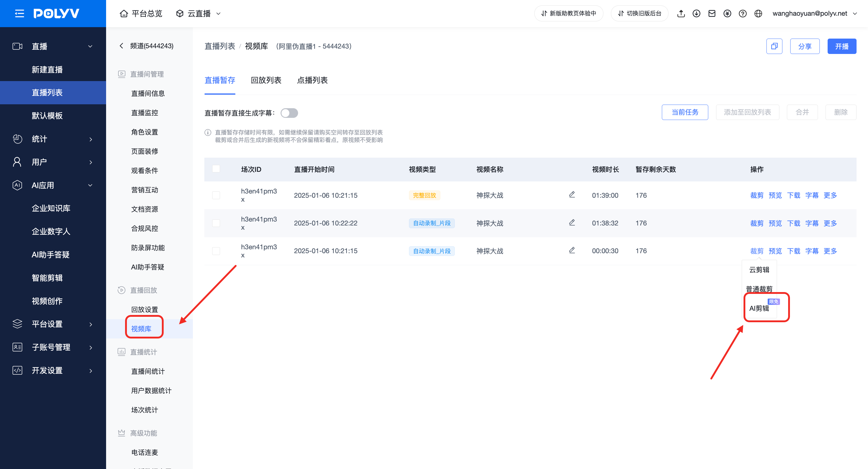Viewport: 868px width, 469px height.
Task: Collapse the 直播 sidebar section
Action: [x=53, y=46]
